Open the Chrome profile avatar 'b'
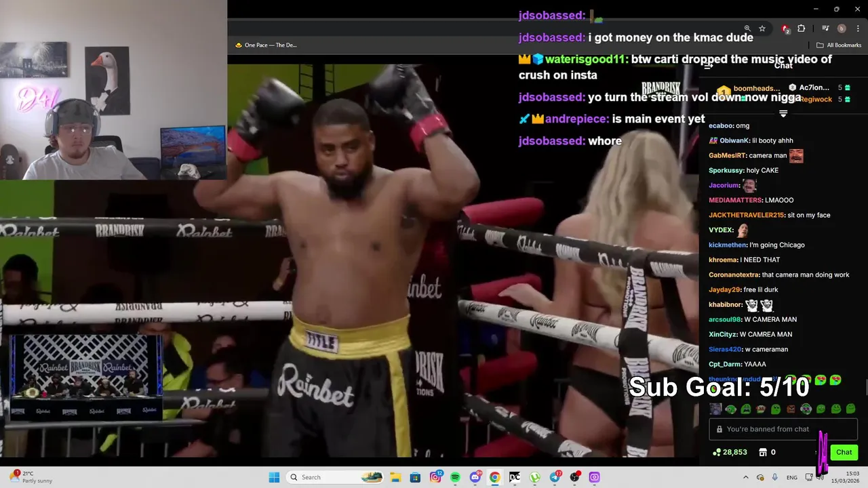 tap(842, 28)
